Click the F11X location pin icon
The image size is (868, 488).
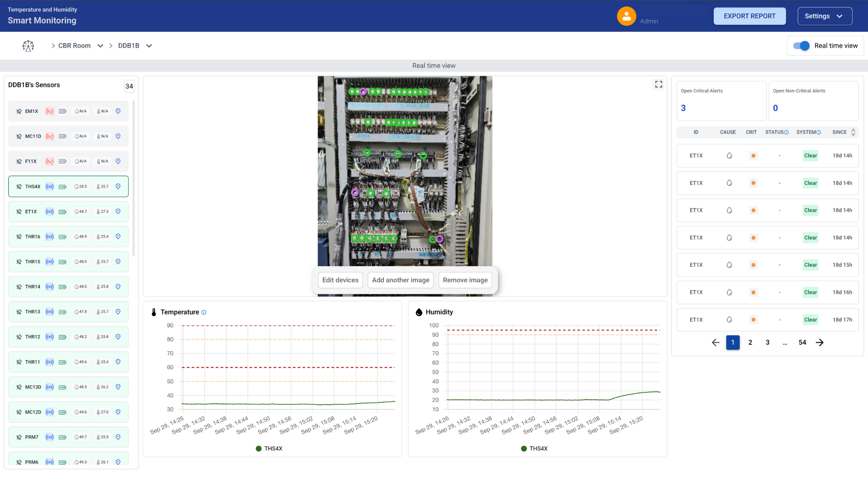tap(118, 161)
